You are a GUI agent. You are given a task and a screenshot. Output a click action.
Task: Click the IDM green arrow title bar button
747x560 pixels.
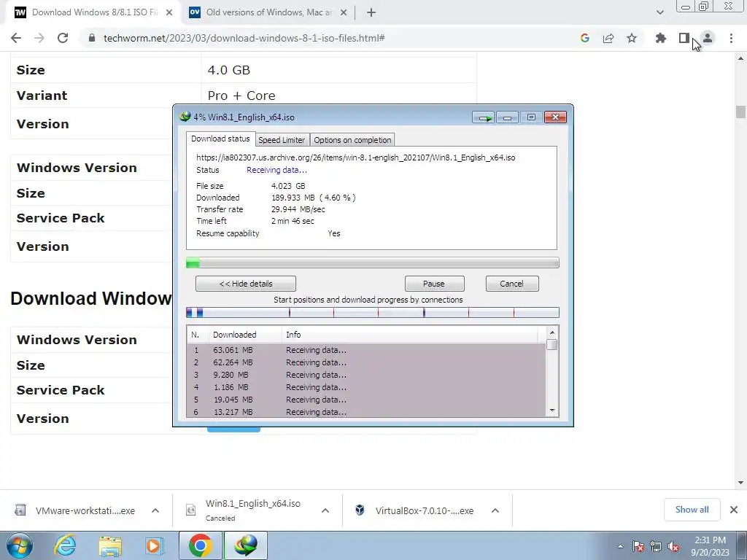click(x=484, y=117)
